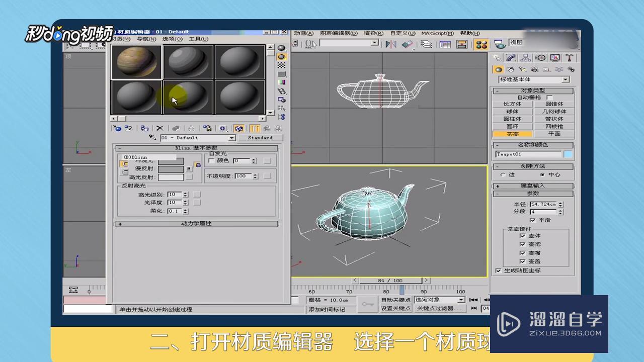This screenshot has width=644, height=362.
Task: Switch to the Hierarchy command panel tab
Action: tap(526, 58)
